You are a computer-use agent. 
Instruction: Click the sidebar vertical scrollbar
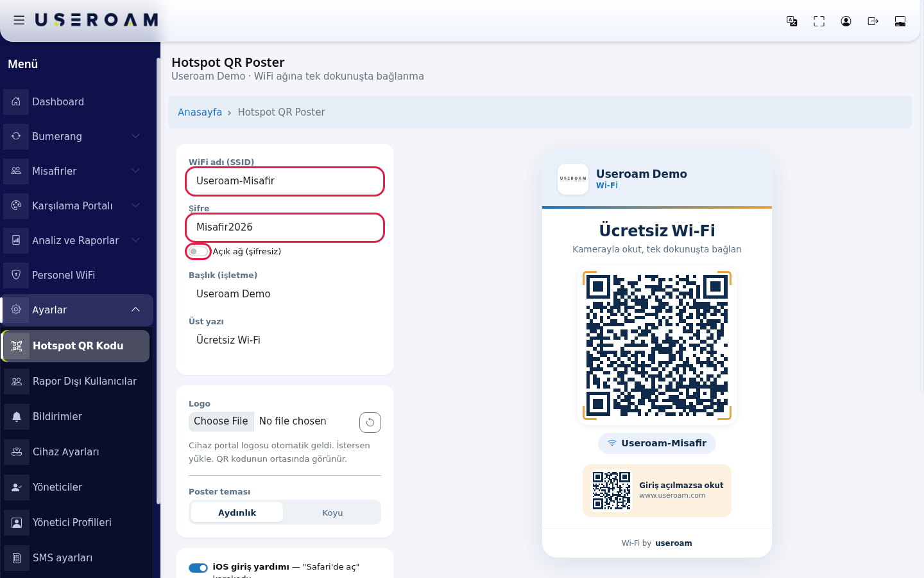tap(158, 281)
